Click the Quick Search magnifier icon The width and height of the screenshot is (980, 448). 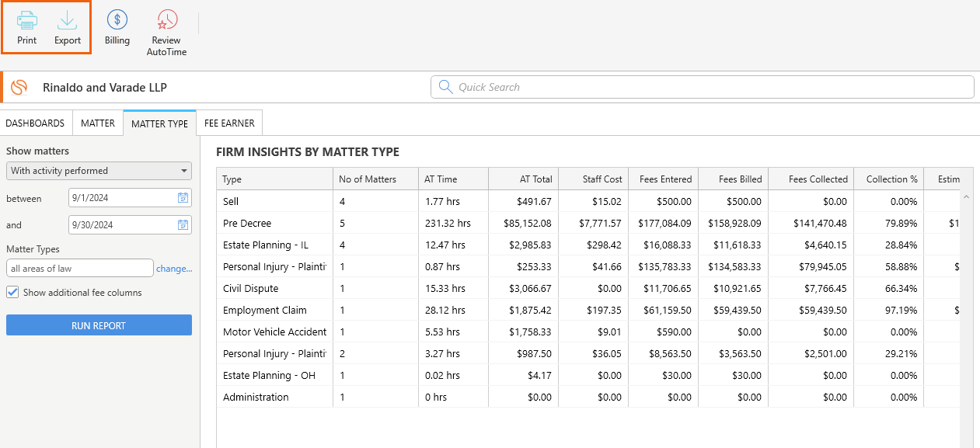tap(445, 87)
